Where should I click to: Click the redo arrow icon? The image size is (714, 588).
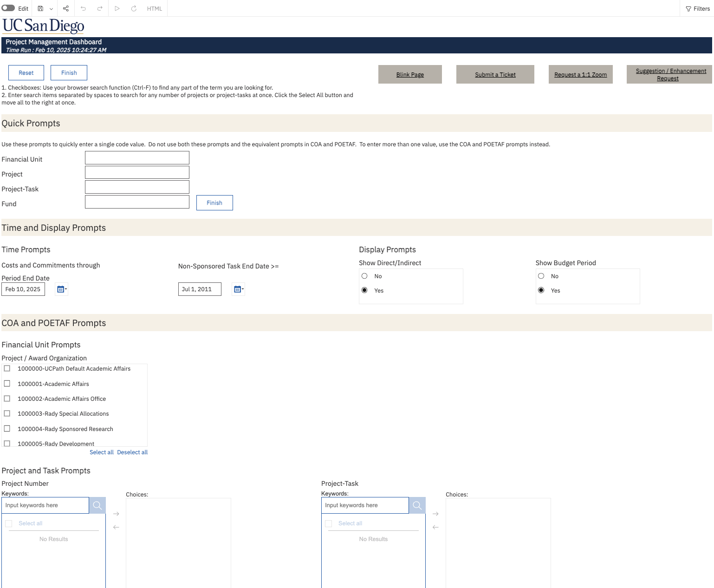click(x=100, y=8)
